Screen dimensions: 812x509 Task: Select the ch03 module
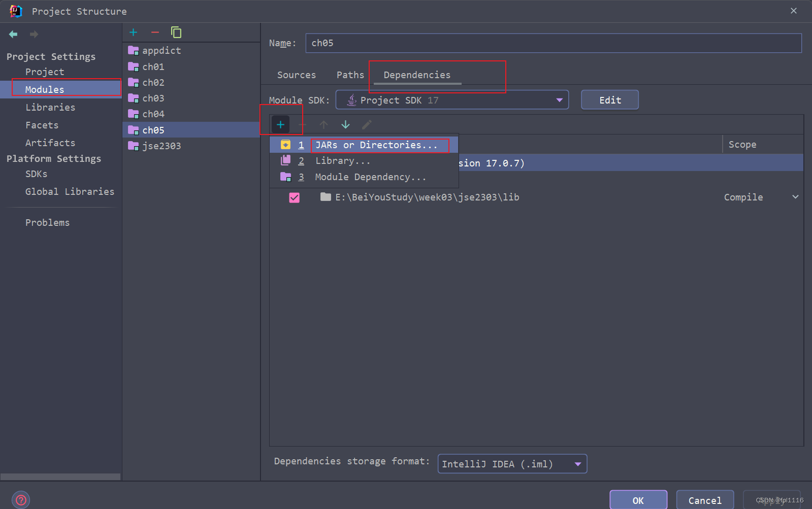pyautogui.click(x=191, y=98)
